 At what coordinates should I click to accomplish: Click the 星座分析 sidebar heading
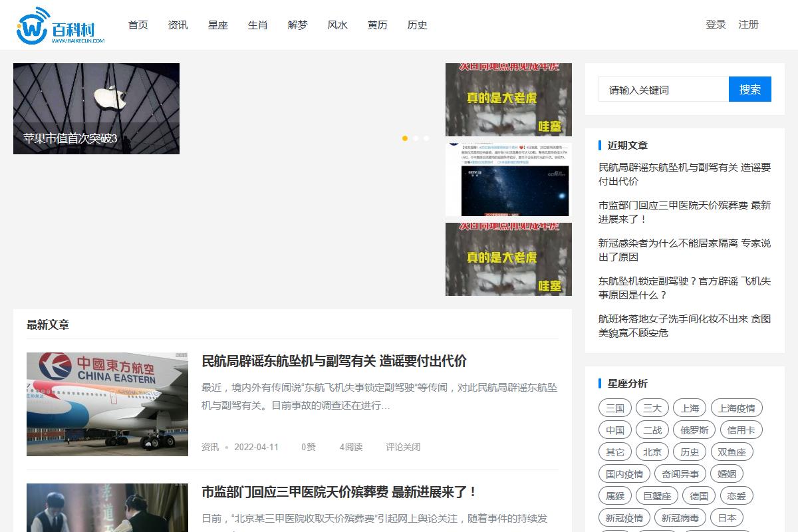(x=628, y=383)
